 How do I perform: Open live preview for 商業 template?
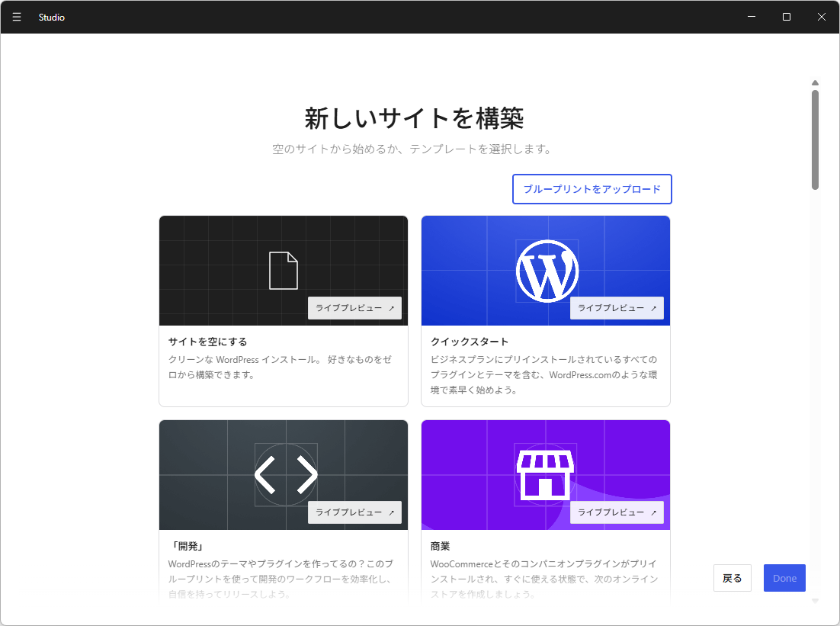point(617,512)
